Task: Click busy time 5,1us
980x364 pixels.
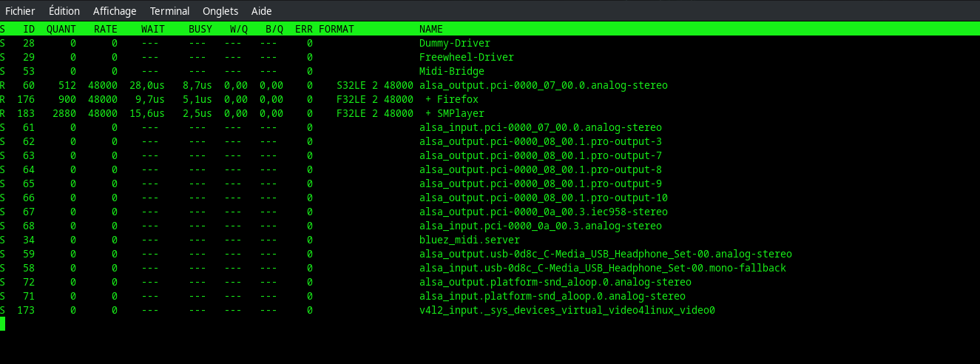Action: click(197, 100)
